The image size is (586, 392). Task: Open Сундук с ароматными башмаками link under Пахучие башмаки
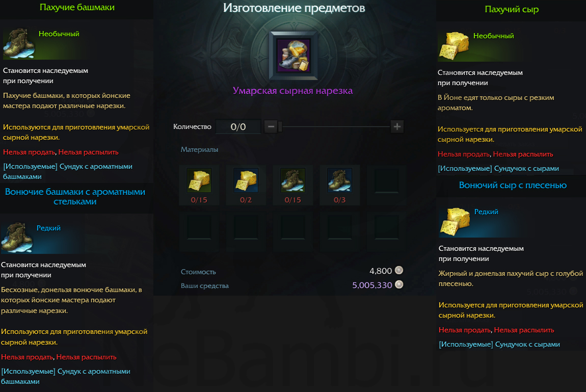click(68, 171)
